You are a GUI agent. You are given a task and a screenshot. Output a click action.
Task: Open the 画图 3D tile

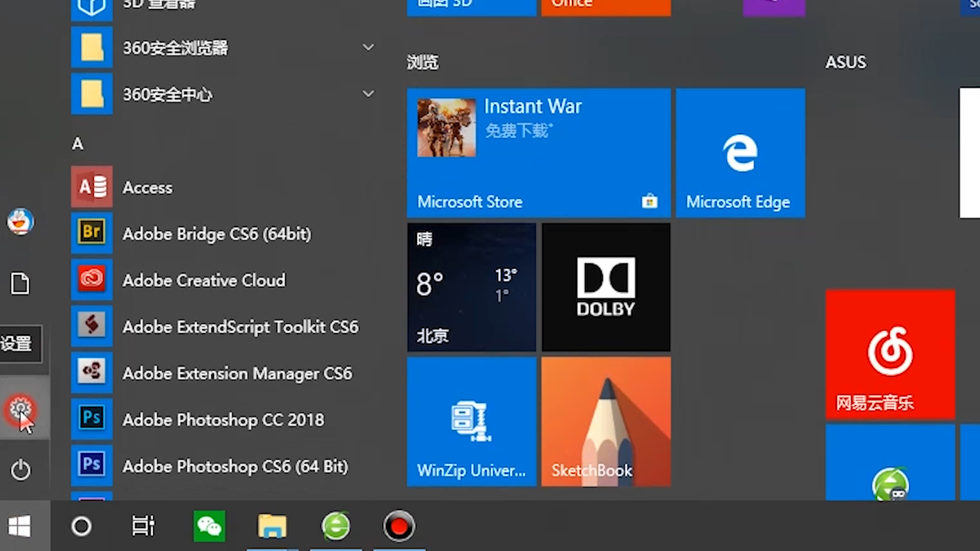472,7
